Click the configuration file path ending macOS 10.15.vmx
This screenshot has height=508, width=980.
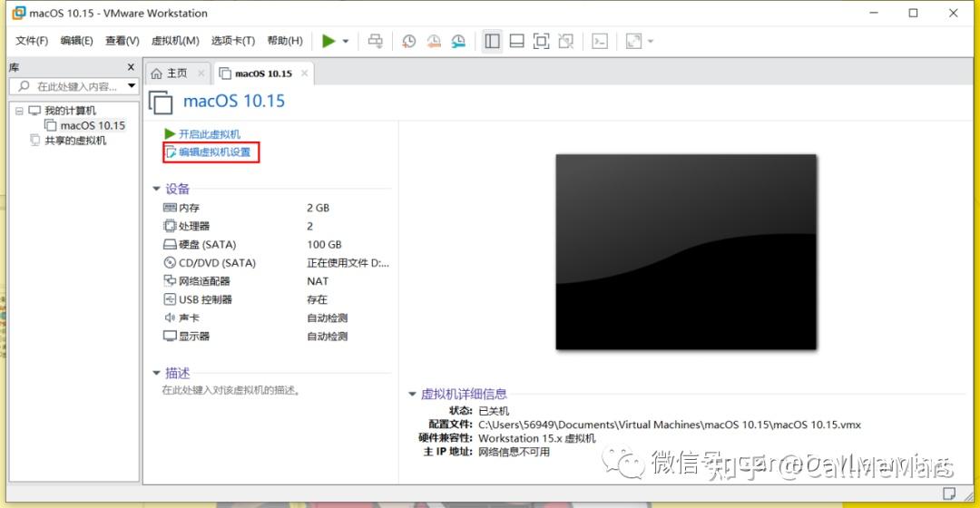click(x=670, y=425)
